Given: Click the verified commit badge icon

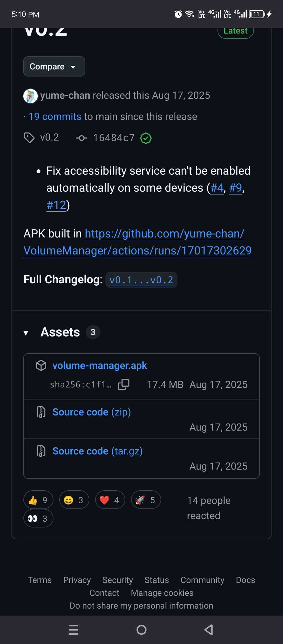Looking at the screenshot, I should [146, 138].
